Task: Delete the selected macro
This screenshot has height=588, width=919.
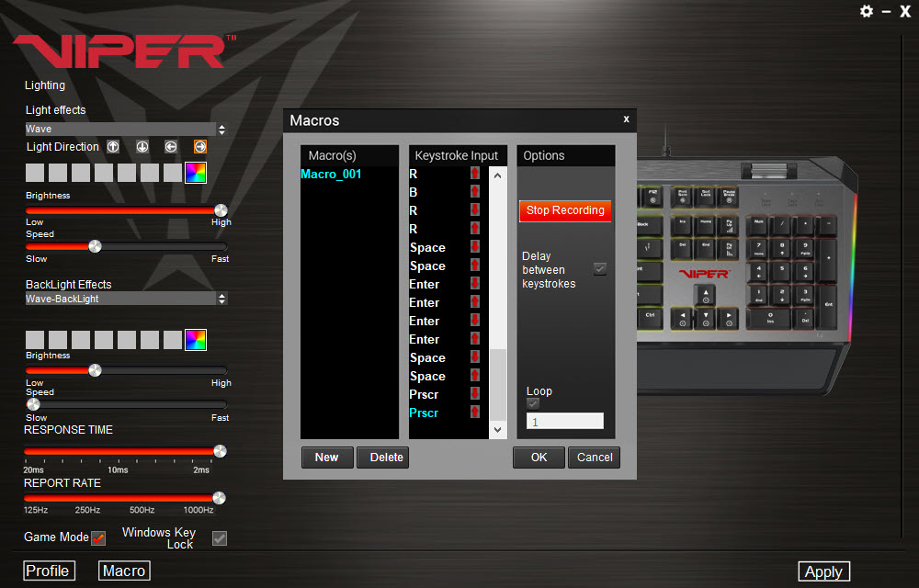Action: pyautogui.click(x=382, y=458)
